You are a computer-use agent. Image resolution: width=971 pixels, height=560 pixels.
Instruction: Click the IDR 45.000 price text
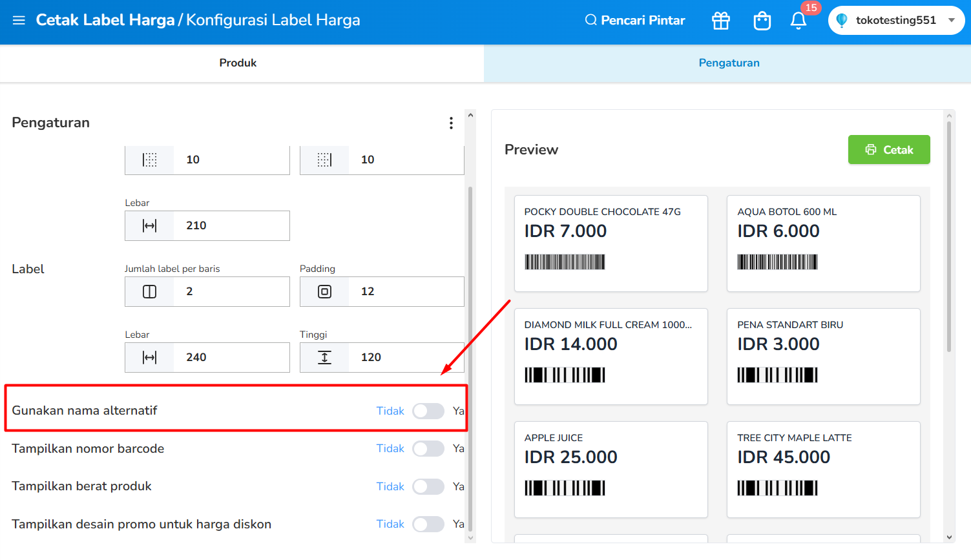(784, 457)
